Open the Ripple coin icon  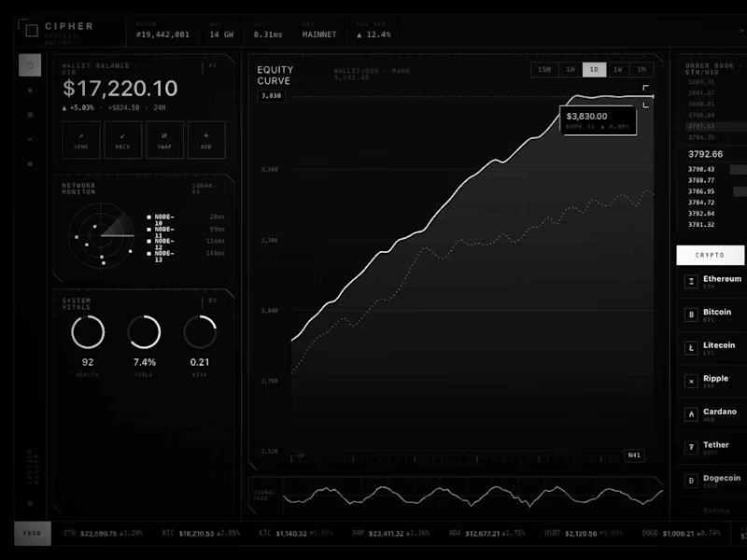(x=691, y=382)
